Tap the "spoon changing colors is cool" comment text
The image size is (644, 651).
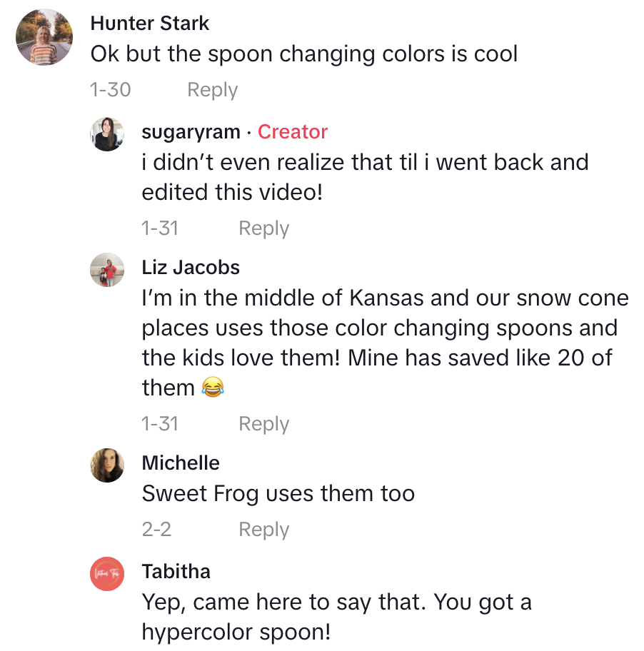pos(303,54)
